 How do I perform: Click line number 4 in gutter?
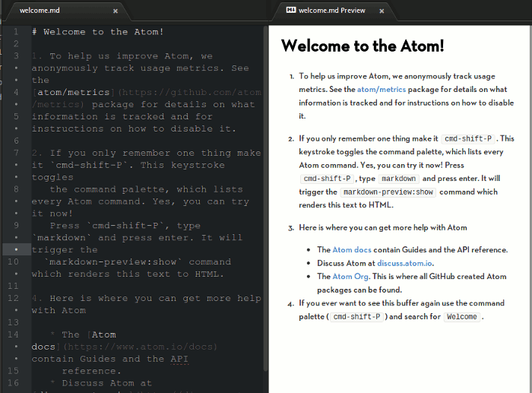tap(16, 92)
